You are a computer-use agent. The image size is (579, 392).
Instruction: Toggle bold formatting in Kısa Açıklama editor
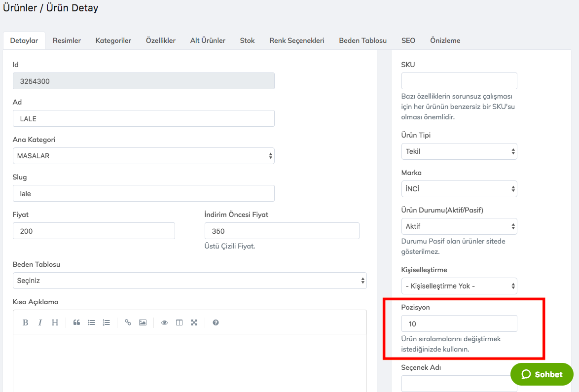coord(26,322)
